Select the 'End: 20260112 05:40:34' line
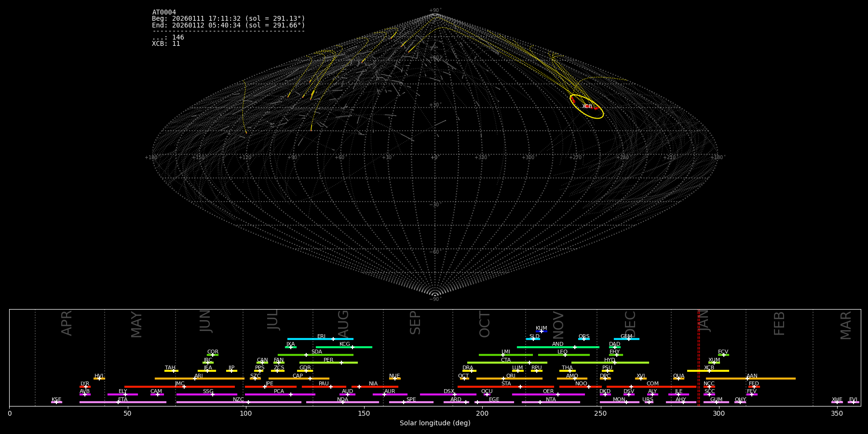The height and width of the screenshot is (434, 868). coord(229,25)
